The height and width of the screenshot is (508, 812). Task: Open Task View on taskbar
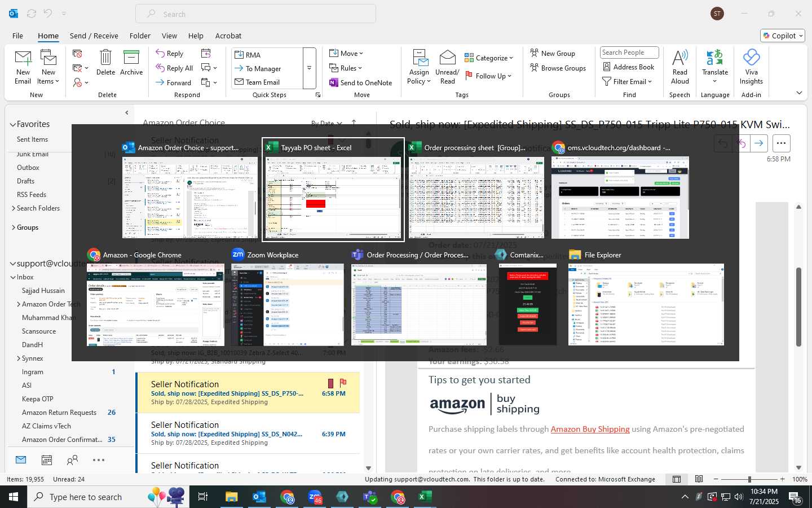tap(202, 497)
